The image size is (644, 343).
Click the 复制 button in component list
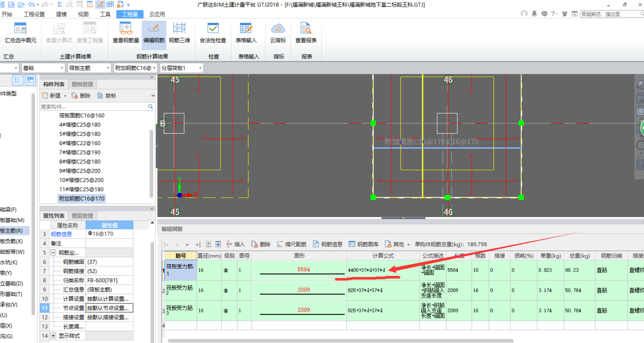[x=107, y=96]
